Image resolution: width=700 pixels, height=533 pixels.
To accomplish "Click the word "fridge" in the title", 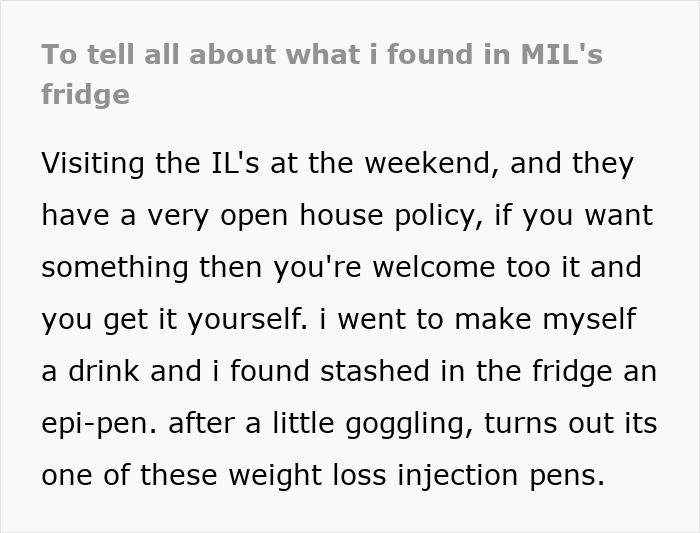I will pos(85,95).
